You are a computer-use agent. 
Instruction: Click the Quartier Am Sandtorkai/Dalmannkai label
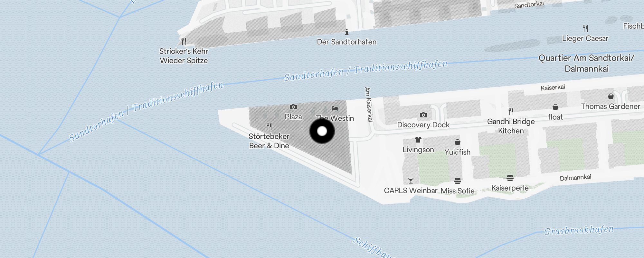pyautogui.click(x=586, y=63)
